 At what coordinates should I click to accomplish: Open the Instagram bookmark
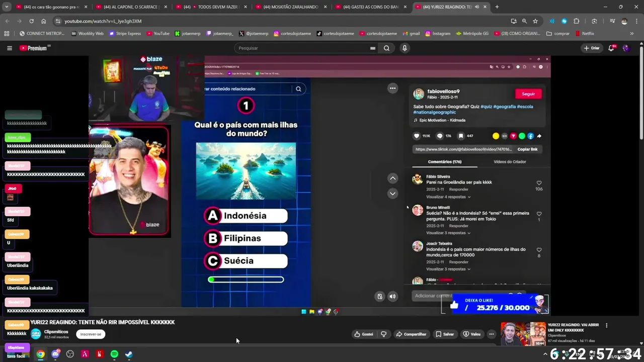(x=438, y=34)
